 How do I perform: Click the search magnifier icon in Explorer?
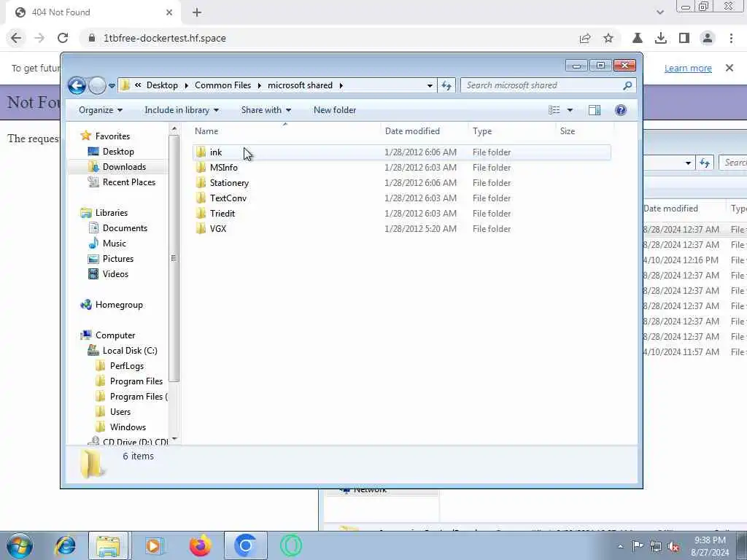tap(627, 85)
